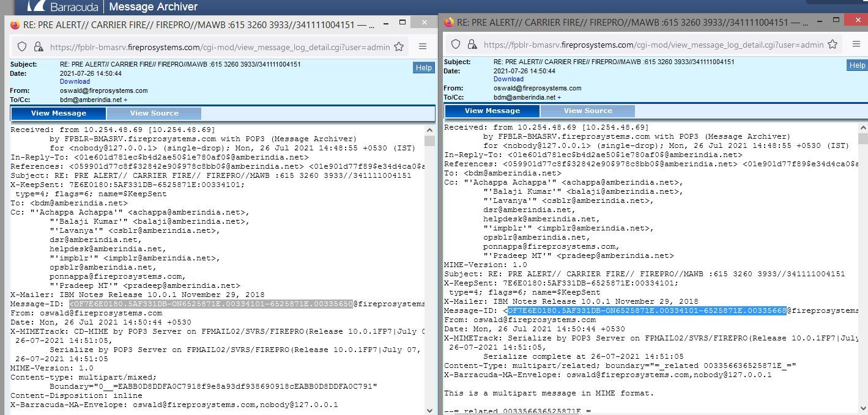The height and width of the screenshot is (415, 868).
Task: Click the bookmark star in the right window
Action: coord(833,45)
